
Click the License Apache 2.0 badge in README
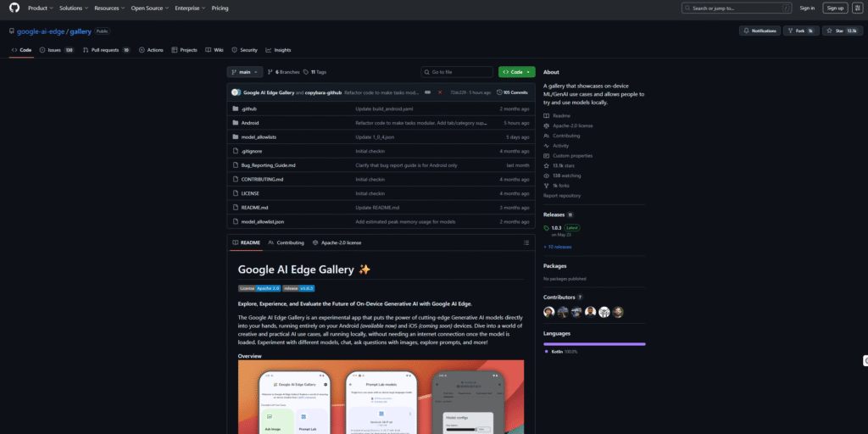coord(259,288)
